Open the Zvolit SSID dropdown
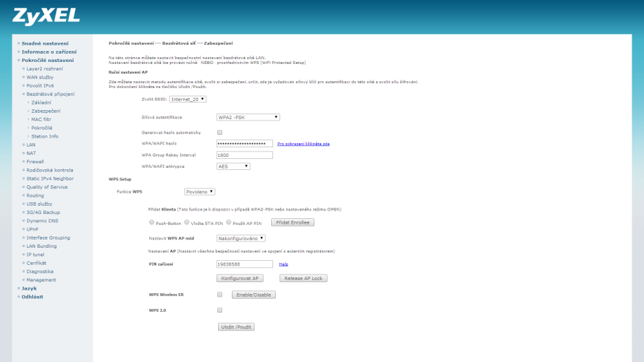The image size is (644, 362). 188,99
